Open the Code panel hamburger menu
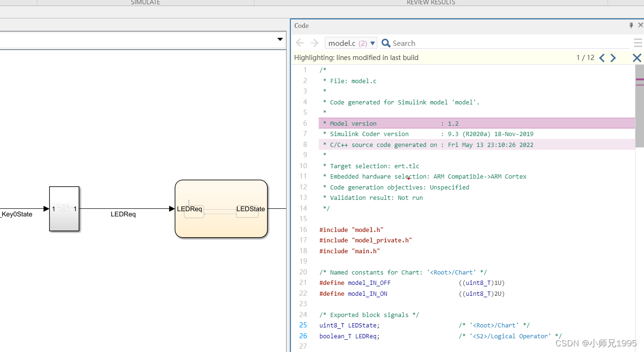The image size is (644, 352). (x=638, y=43)
